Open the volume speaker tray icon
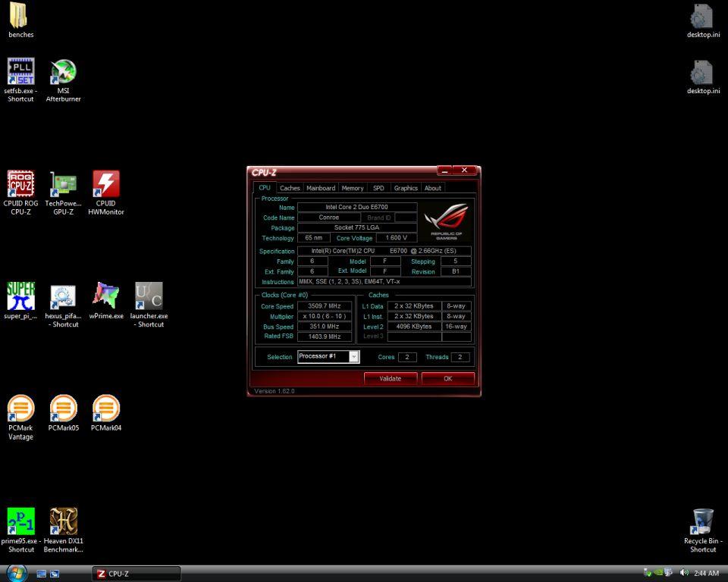This screenshot has width=728, height=582. (684, 573)
